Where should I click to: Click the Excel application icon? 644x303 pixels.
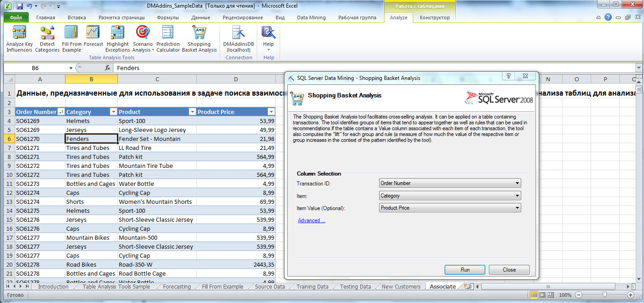point(8,6)
